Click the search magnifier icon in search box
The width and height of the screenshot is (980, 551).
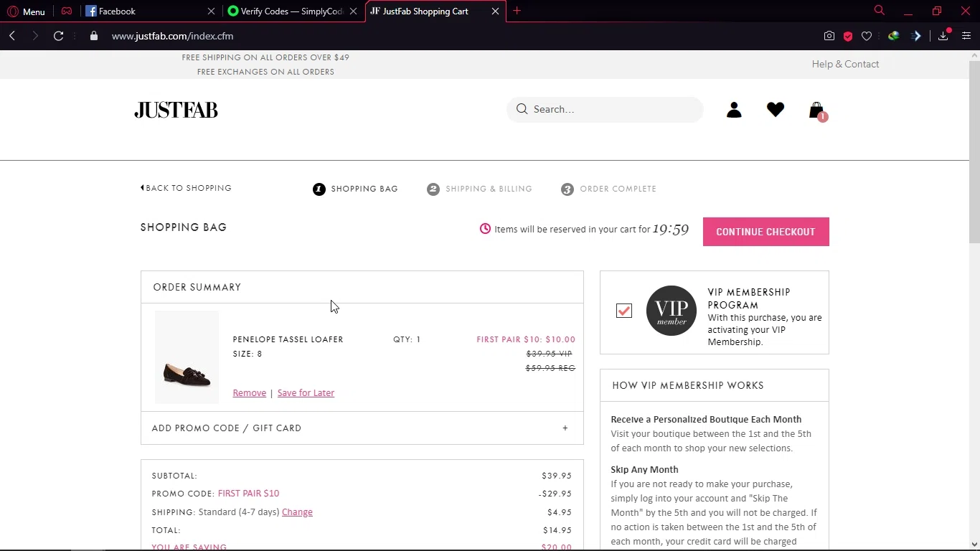(522, 109)
